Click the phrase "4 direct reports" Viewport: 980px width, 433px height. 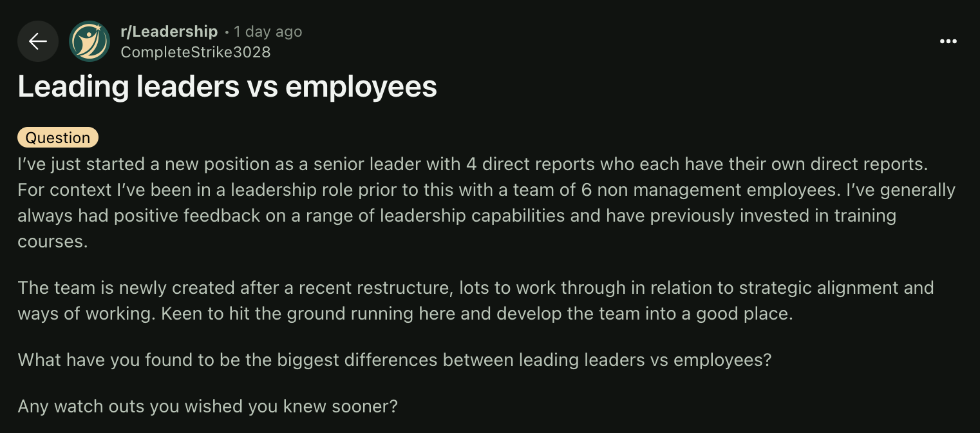click(x=531, y=164)
